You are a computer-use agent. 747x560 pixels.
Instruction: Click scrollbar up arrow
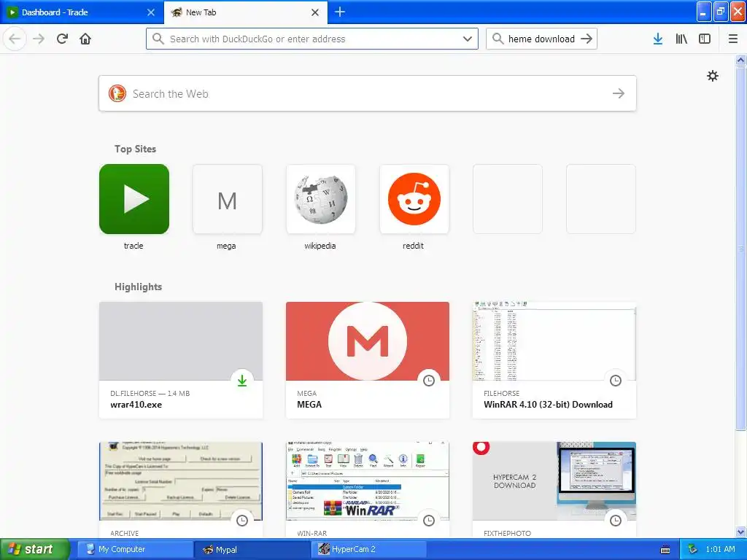pyautogui.click(x=741, y=60)
